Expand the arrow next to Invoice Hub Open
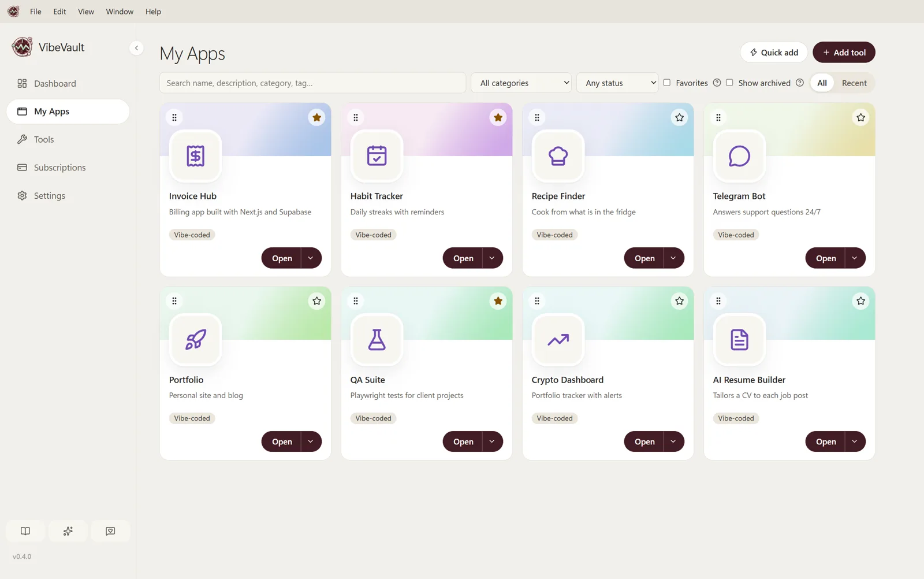Image resolution: width=924 pixels, height=579 pixels. click(311, 258)
